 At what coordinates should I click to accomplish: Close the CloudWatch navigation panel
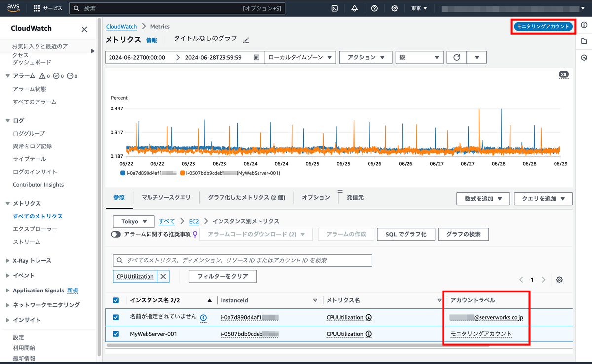click(84, 29)
